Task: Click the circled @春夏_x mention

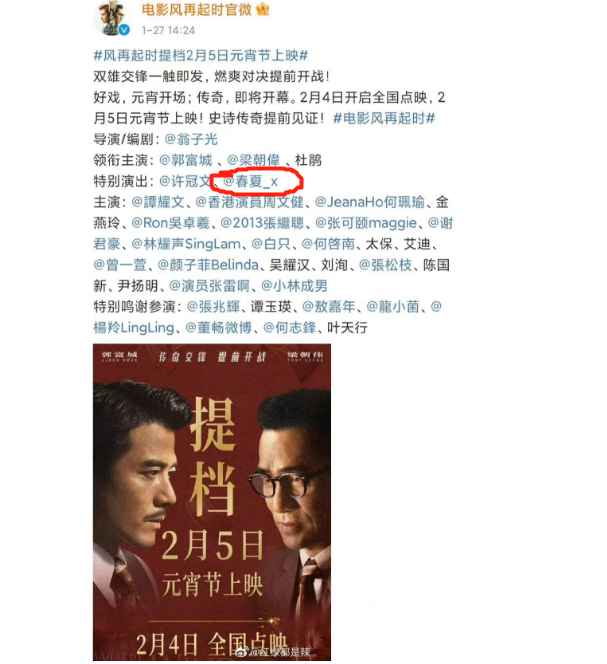Action: point(250,182)
